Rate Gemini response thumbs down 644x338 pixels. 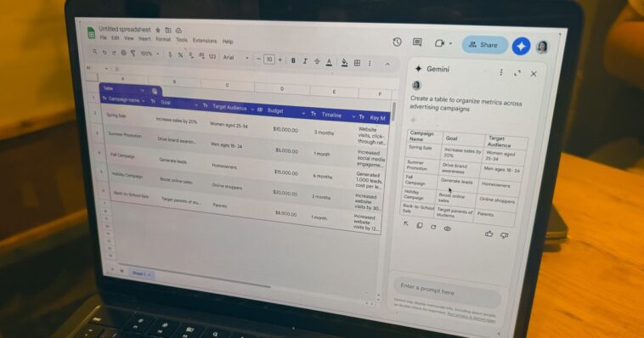tap(505, 235)
